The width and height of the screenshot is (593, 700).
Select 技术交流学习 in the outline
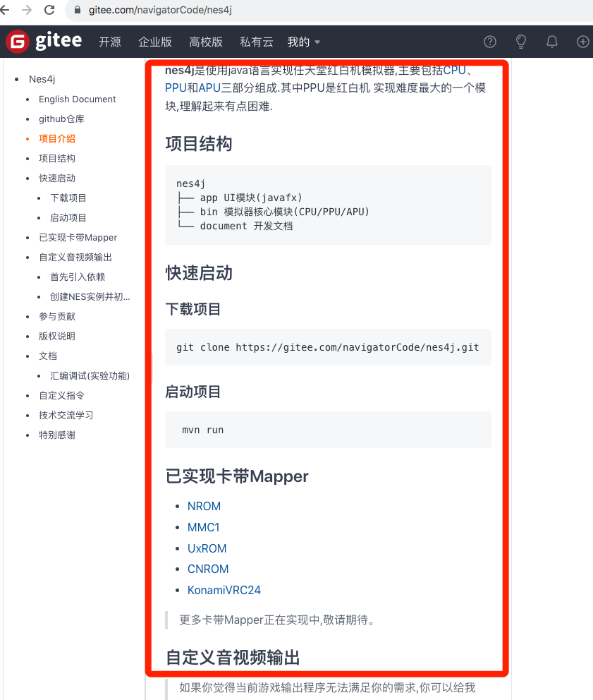66,415
